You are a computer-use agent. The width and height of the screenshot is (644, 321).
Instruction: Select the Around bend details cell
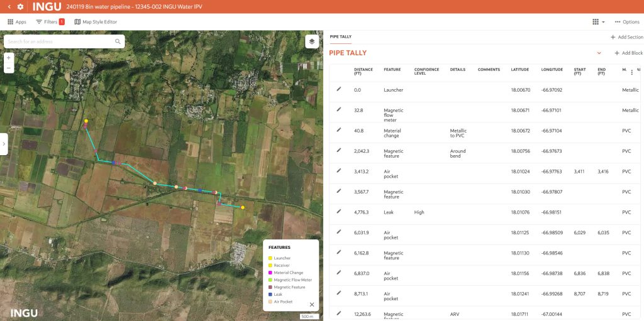pos(458,153)
